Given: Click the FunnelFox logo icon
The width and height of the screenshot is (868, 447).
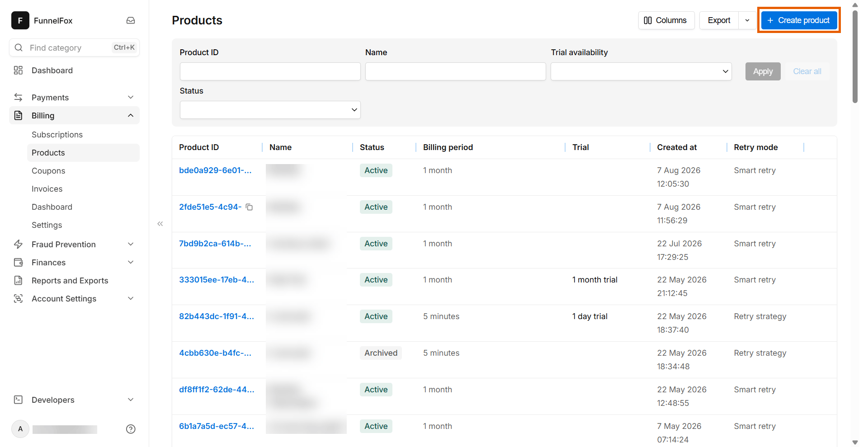Looking at the screenshot, I should point(20,20).
